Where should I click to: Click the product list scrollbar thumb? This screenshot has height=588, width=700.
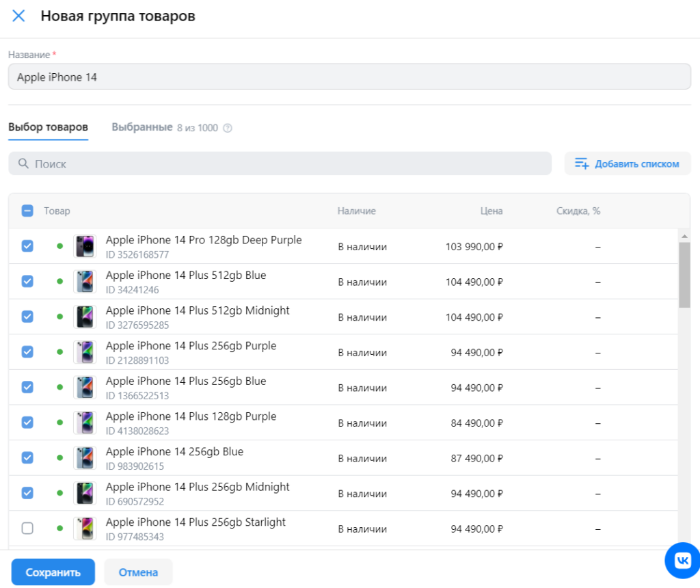coord(684,275)
